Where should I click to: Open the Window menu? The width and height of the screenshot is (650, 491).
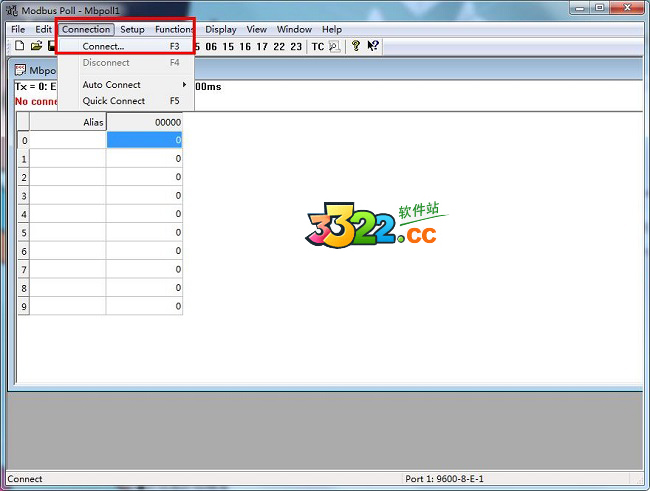[294, 30]
